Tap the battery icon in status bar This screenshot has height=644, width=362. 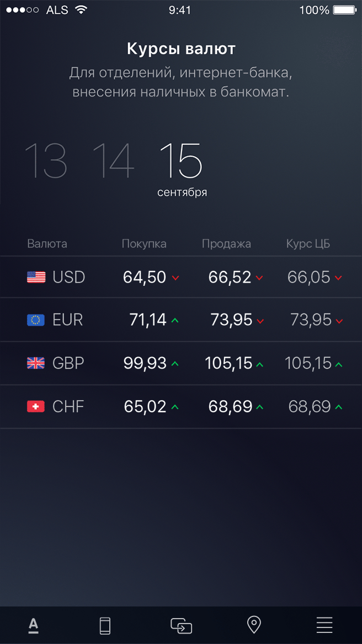[344, 10]
